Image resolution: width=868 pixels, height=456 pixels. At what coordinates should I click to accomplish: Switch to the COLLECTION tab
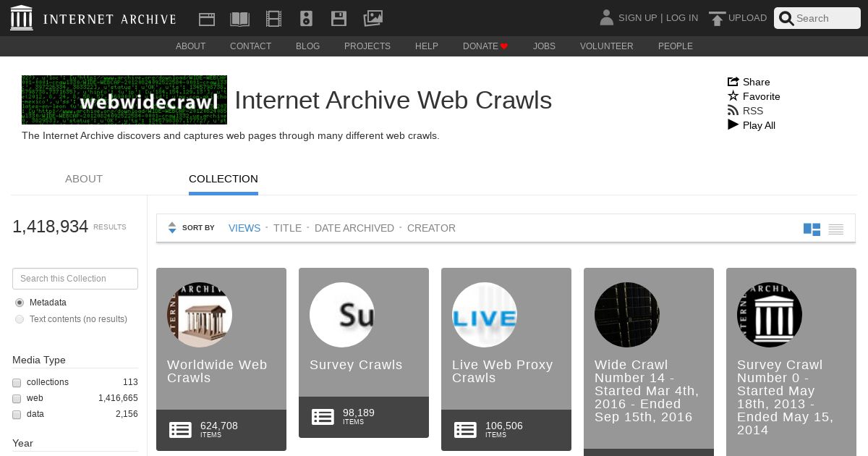pyautogui.click(x=224, y=179)
